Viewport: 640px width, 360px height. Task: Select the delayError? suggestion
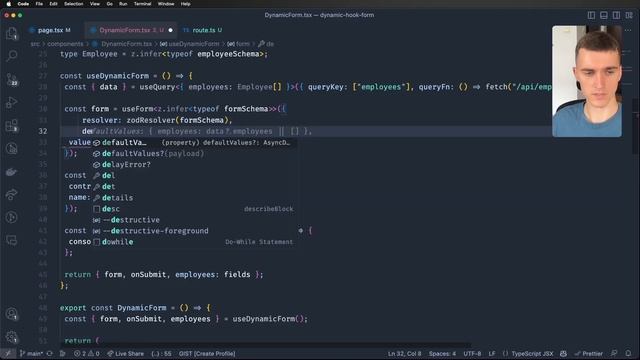[193, 164]
